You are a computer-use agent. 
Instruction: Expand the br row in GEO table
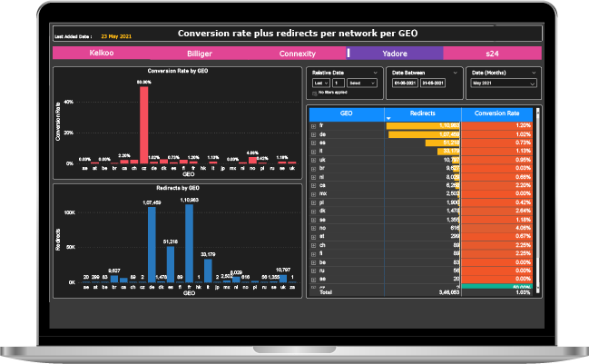click(313, 169)
